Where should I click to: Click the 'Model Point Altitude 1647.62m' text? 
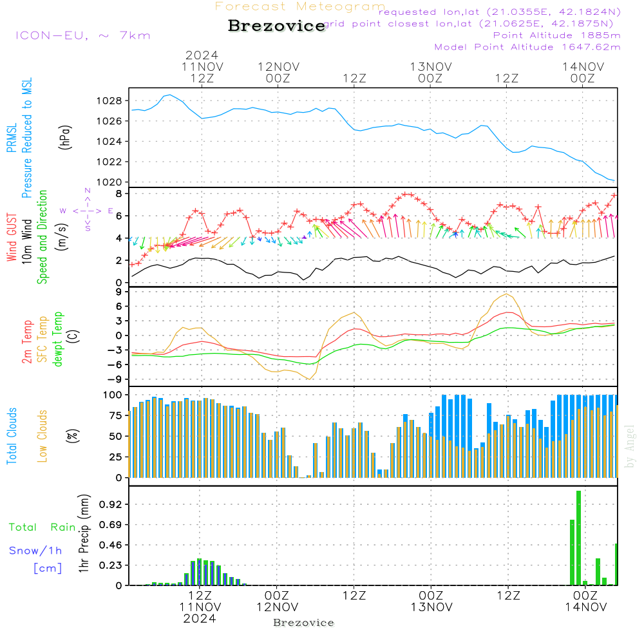point(527,47)
